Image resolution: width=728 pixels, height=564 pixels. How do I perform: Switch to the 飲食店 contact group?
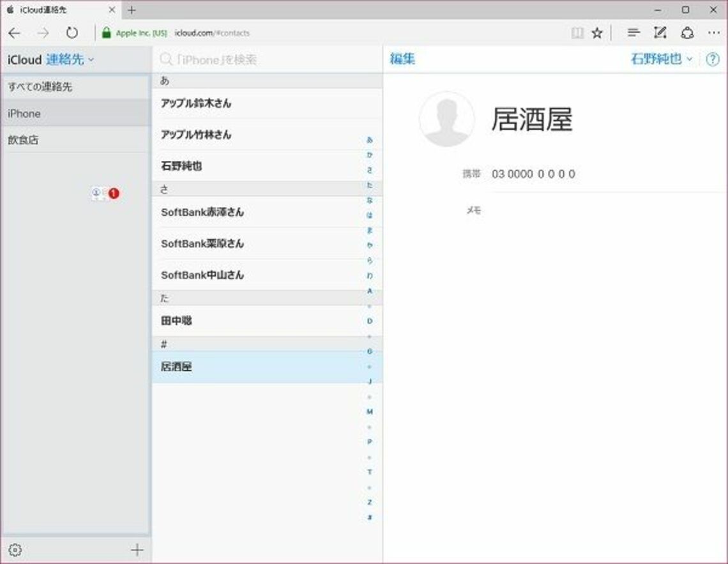coord(22,139)
